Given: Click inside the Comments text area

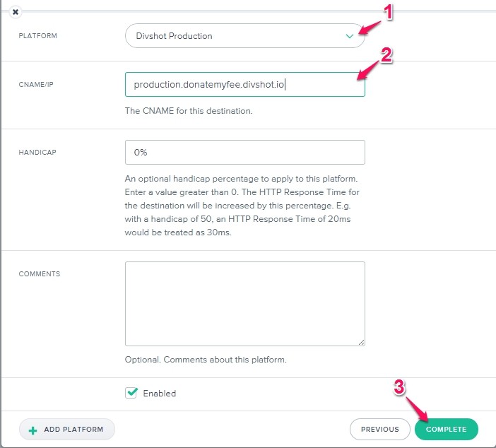Looking at the screenshot, I should pos(244,304).
